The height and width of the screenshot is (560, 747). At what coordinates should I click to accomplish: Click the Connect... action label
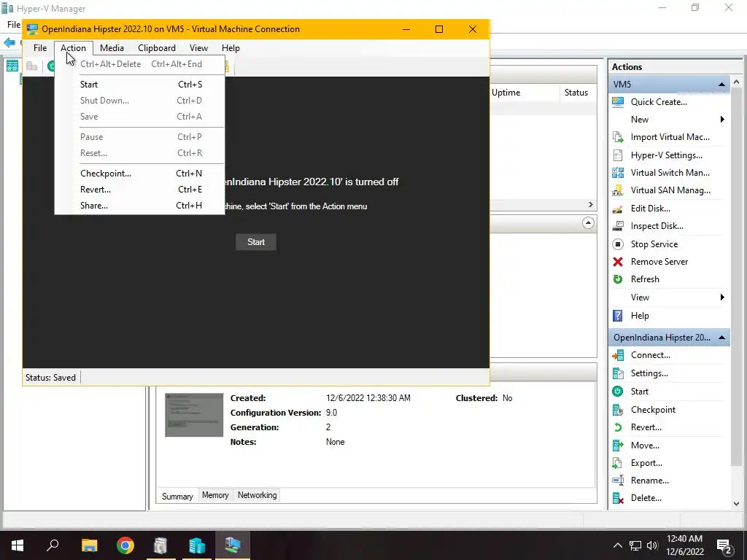[x=650, y=355]
